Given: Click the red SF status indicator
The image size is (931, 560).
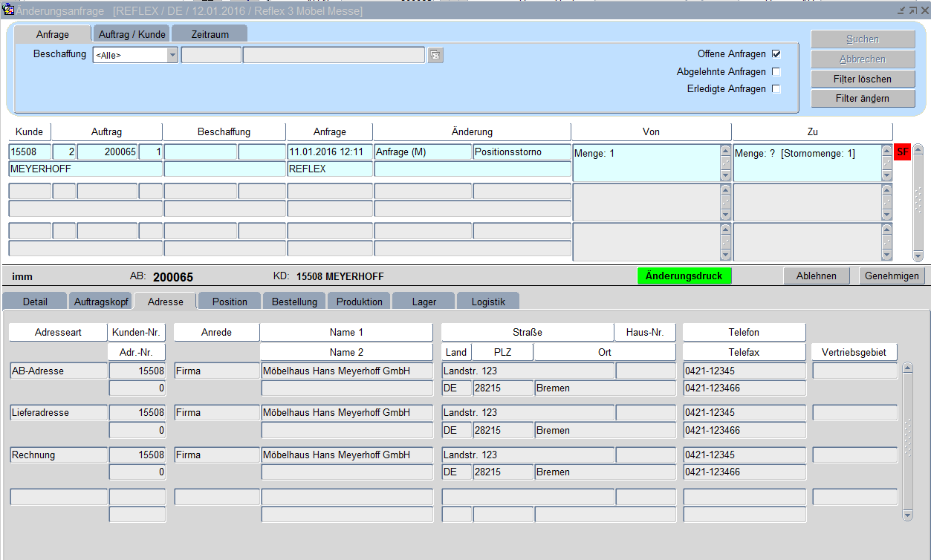Looking at the screenshot, I should [x=903, y=152].
